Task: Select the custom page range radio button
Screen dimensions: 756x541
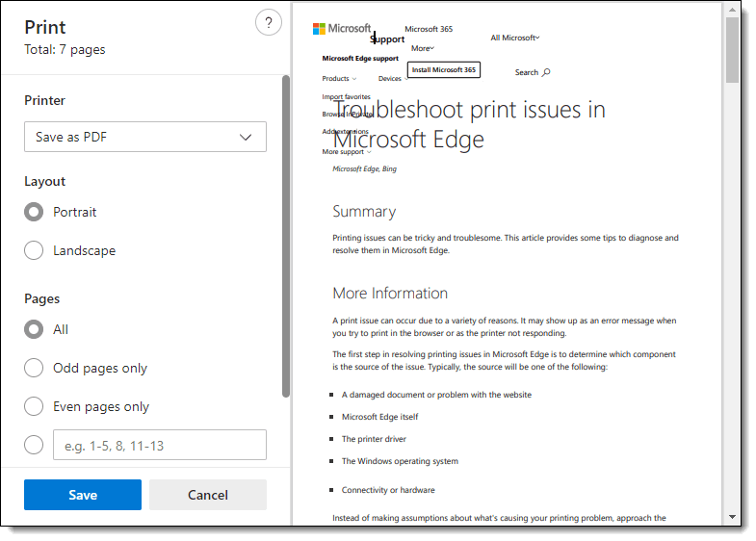Action: 34,445
